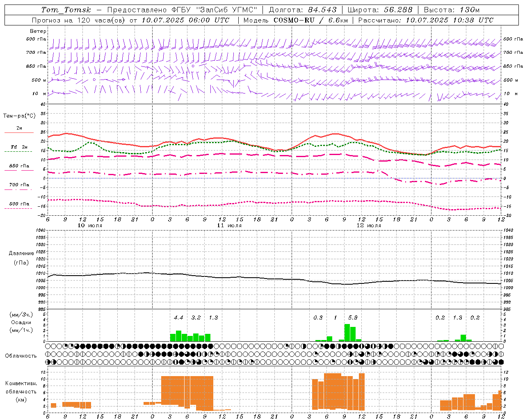Click the 10 июля date label
Viewport: 525px width, 420px height.
pyautogui.click(x=90, y=226)
